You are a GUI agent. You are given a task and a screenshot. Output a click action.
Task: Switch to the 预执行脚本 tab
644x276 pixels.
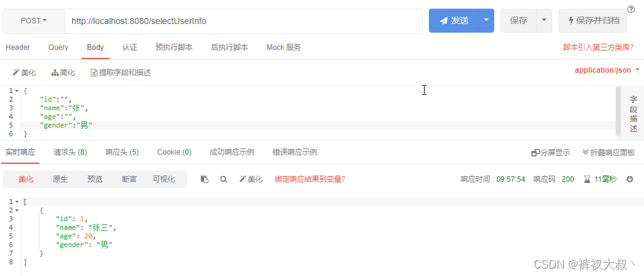tap(174, 47)
